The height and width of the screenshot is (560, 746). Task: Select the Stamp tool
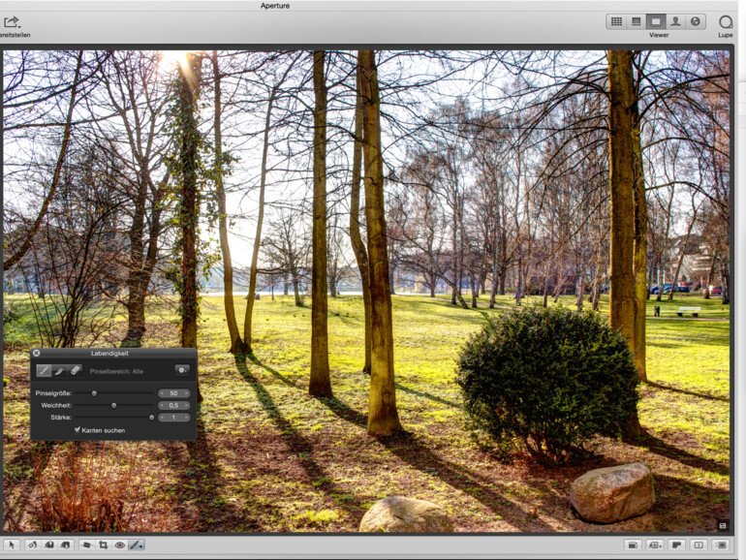coord(65,544)
